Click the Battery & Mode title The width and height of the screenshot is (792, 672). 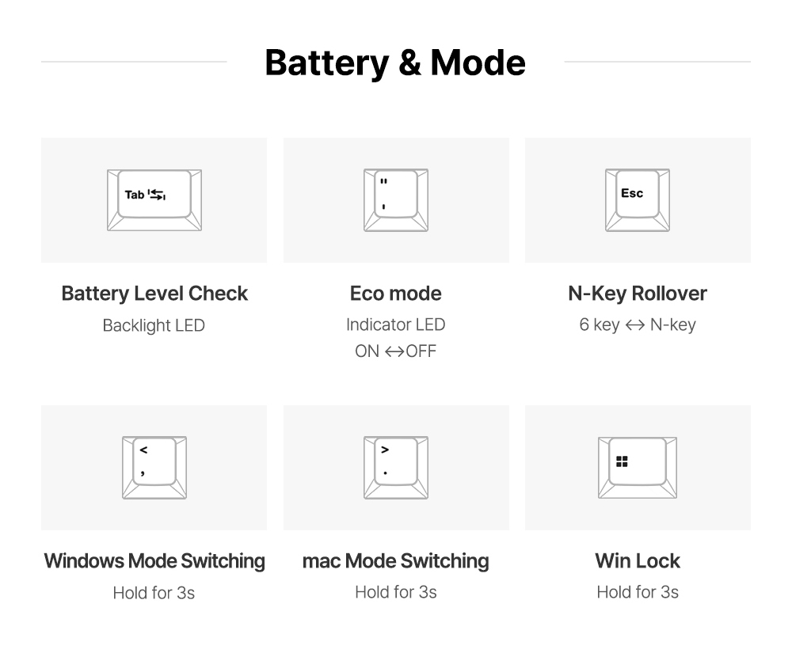pyautogui.click(x=395, y=63)
